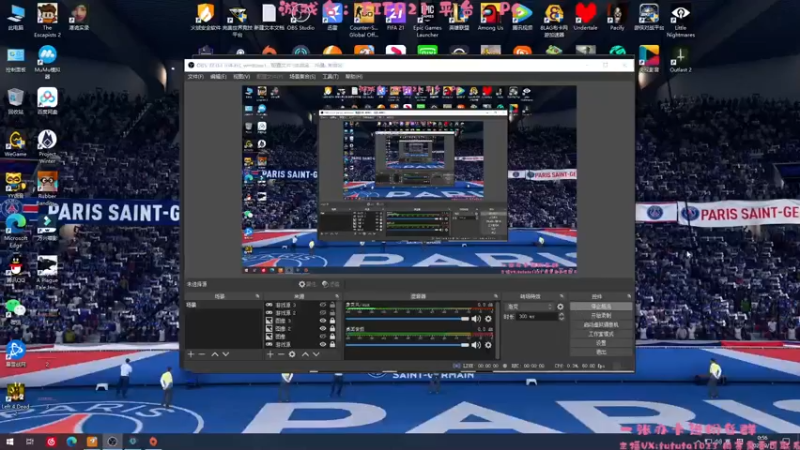
Task: Toggle lock on 游戏源 3 source
Action: click(x=333, y=305)
